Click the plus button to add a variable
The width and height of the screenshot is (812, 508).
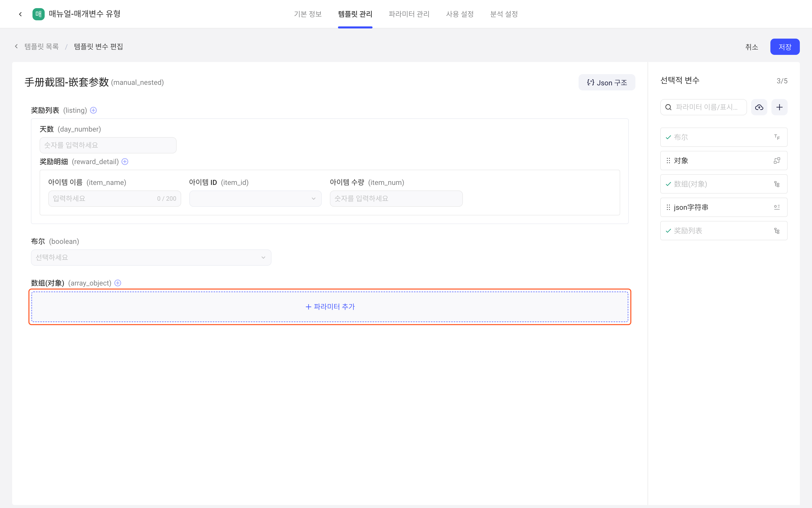[x=780, y=107]
